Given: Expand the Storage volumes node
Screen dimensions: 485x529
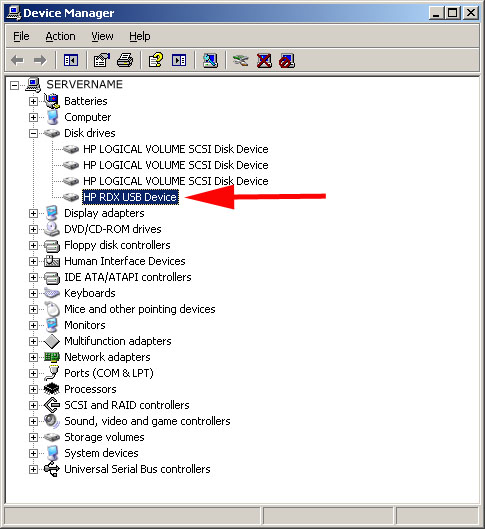Looking at the screenshot, I should tap(33, 437).
